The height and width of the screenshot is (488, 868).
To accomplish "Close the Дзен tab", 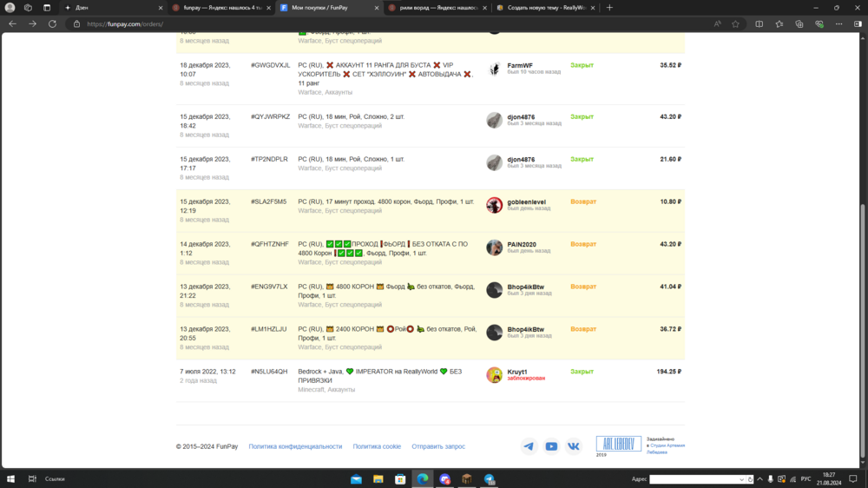I will tap(161, 8).
